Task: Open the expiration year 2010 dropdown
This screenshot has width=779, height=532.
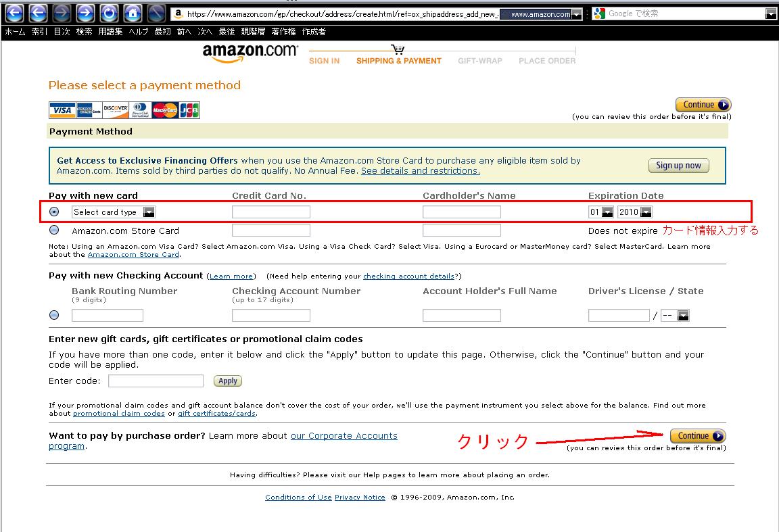Action: (635, 212)
